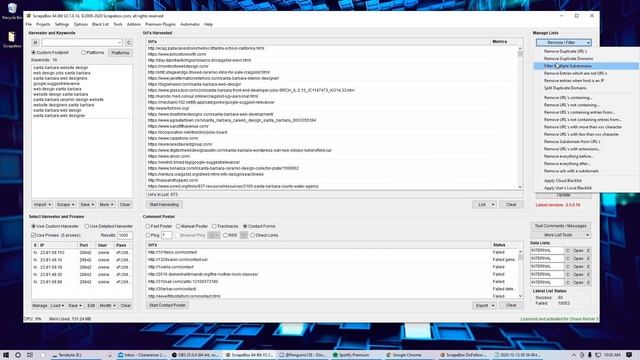
Task: Toggle the Use Proxies checkbox
Action: pos(34,235)
